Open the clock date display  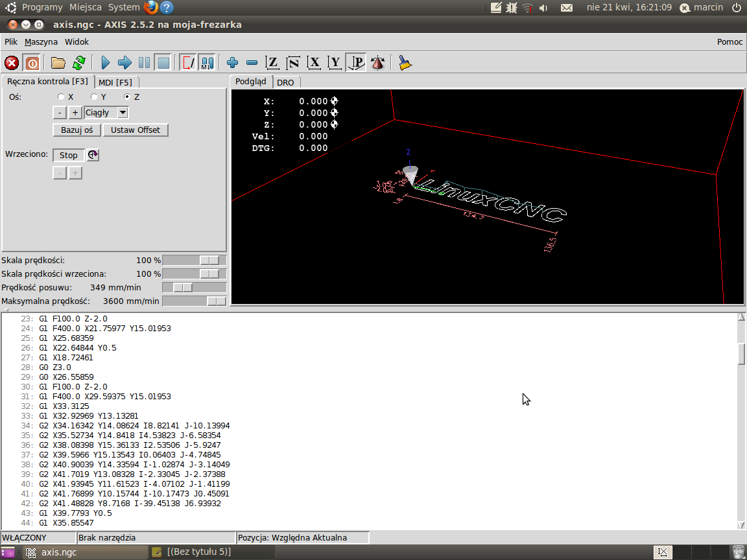point(629,7)
